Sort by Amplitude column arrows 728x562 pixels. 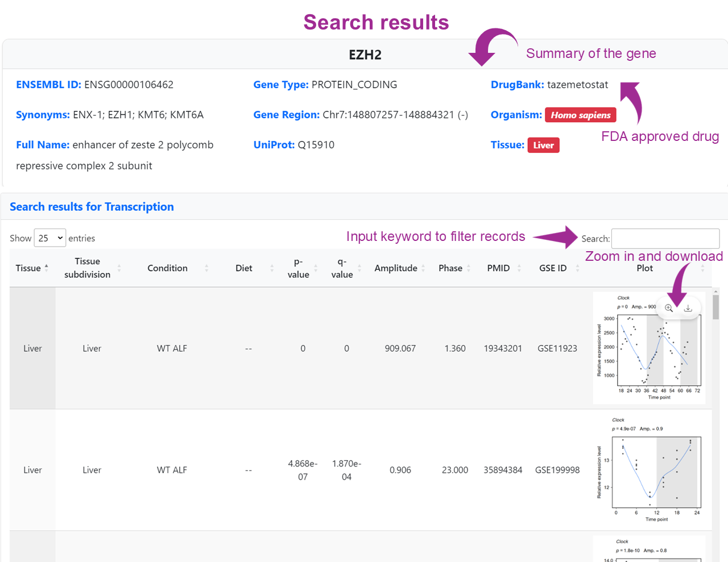(x=423, y=268)
